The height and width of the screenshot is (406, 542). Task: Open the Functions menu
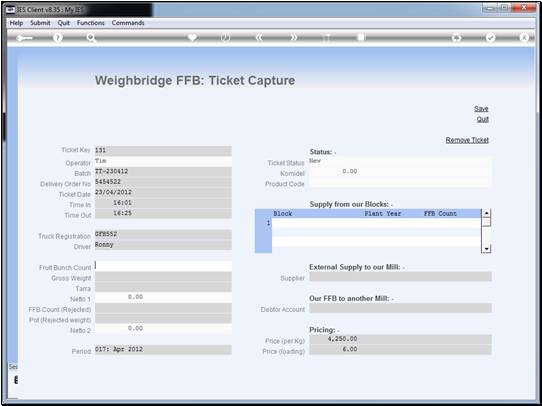click(91, 23)
